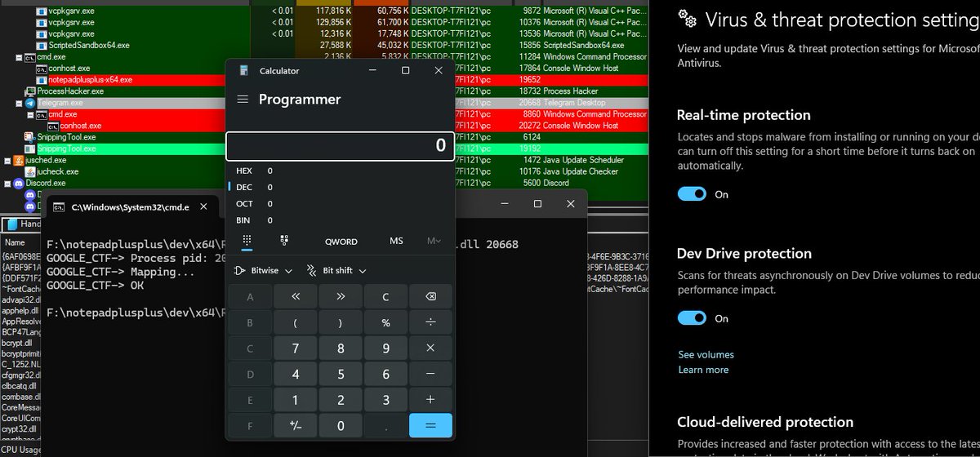Click the calculator display field
This screenshot has height=457, width=980.
[340, 145]
